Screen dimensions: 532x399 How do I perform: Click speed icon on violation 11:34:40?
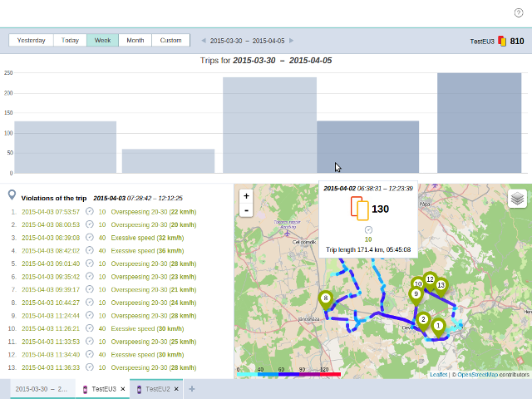(89, 354)
